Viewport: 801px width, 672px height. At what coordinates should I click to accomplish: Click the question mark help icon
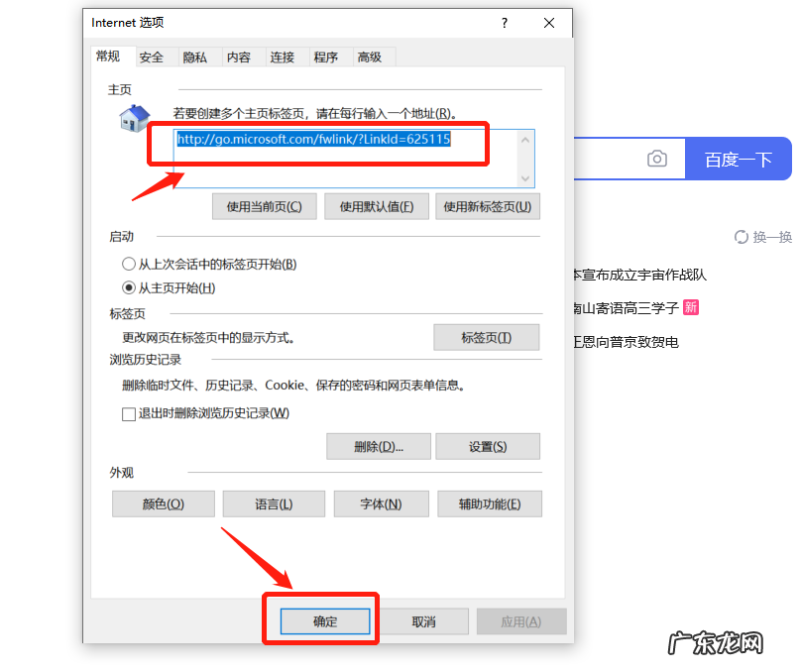(x=505, y=22)
